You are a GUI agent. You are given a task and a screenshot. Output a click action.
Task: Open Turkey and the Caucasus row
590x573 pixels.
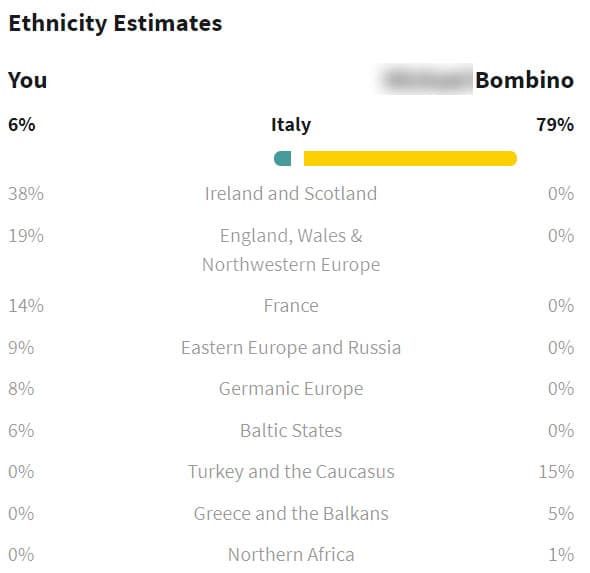[x=291, y=472]
